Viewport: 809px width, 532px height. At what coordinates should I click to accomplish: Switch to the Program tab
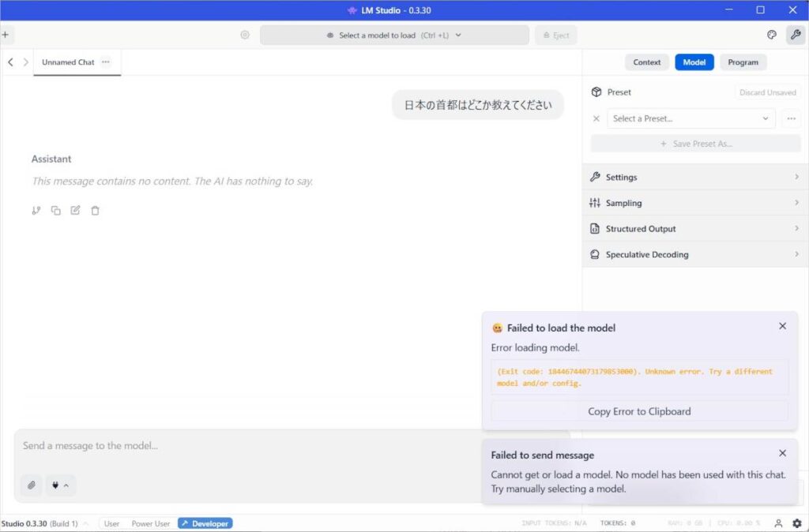point(743,62)
